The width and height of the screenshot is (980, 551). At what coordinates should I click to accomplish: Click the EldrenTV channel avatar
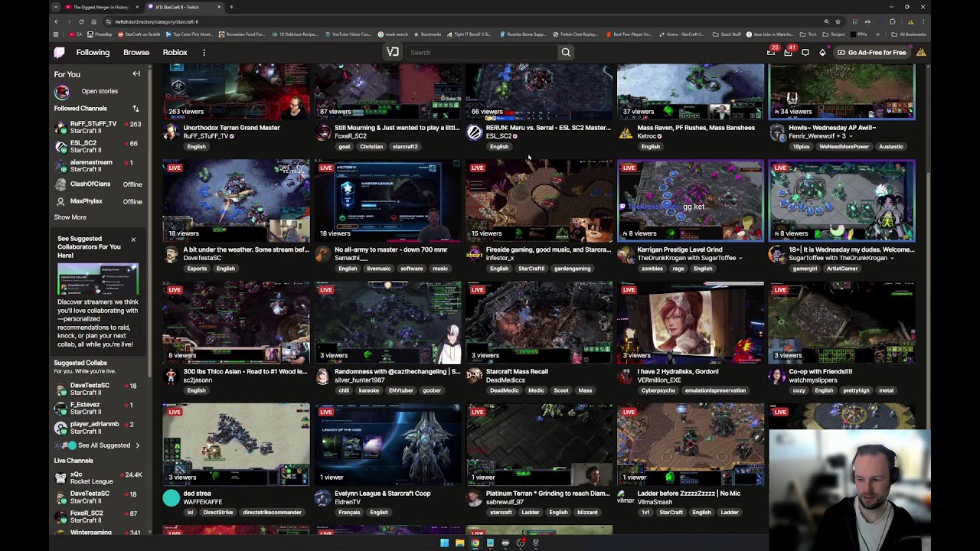[322, 498]
